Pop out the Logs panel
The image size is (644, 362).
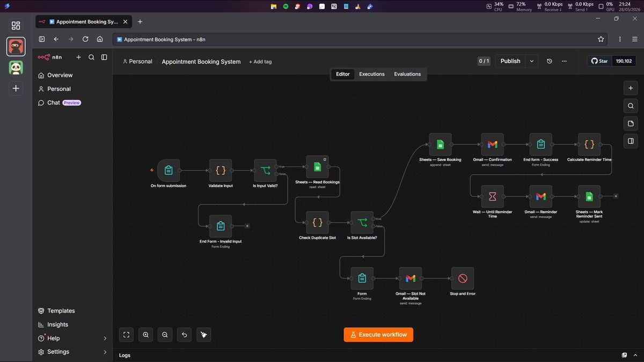coord(624,355)
